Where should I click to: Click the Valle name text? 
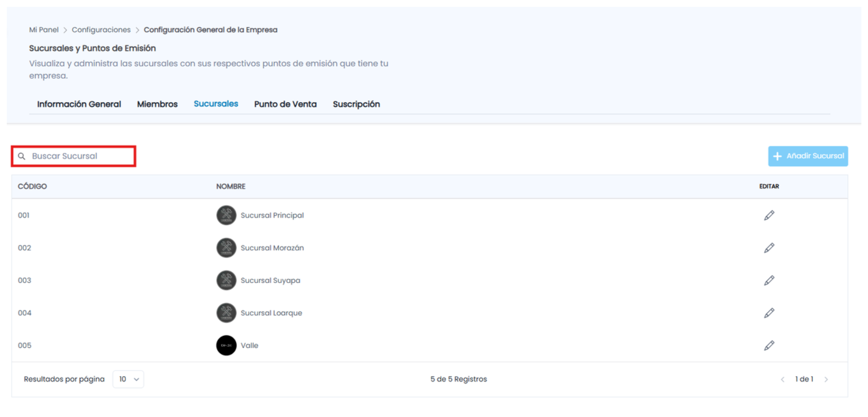pyautogui.click(x=249, y=345)
